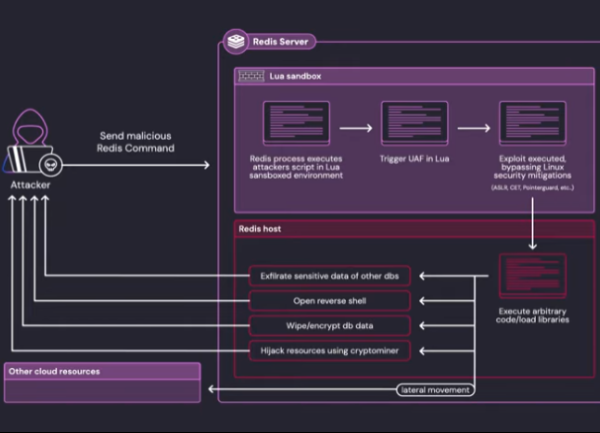The width and height of the screenshot is (600, 433).
Task: Click the 'Execute arbitrary code/load libraries' caption
Action: click(x=532, y=317)
